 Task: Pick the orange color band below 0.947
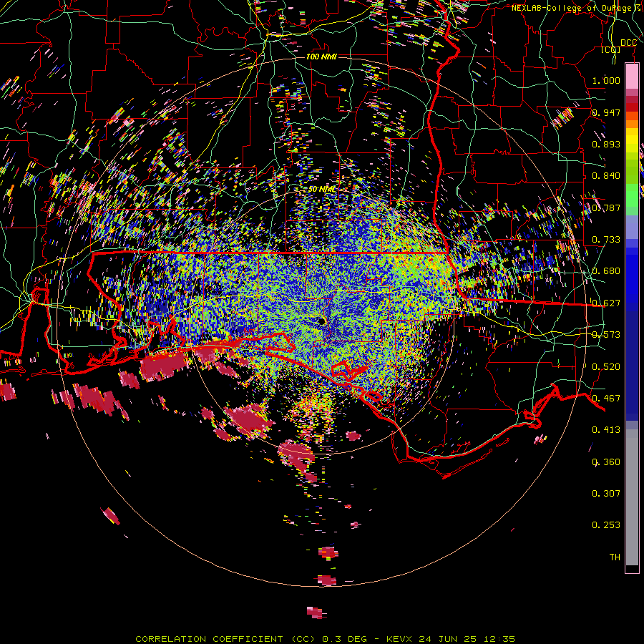click(x=632, y=124)
